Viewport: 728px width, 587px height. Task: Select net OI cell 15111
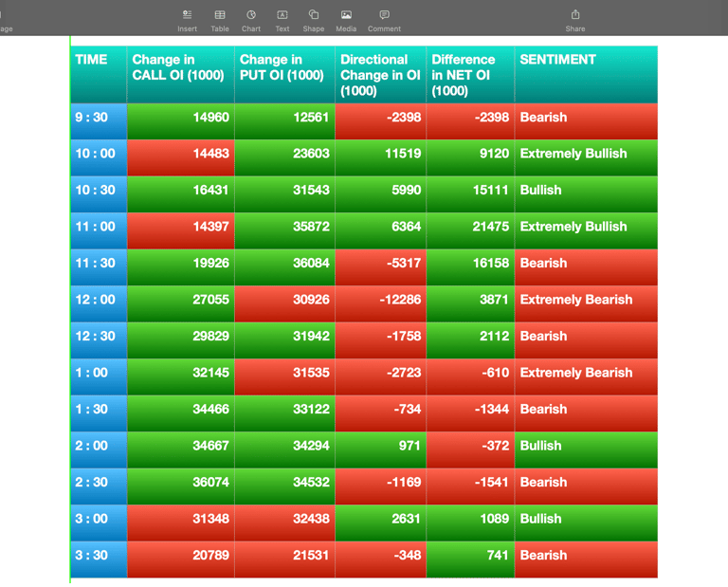click(470, 194)
